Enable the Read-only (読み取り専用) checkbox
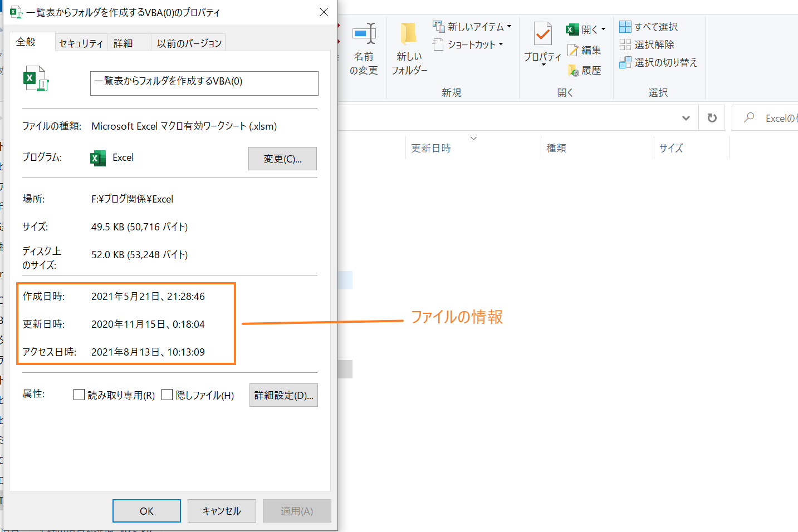 click(x=79, y=395)
